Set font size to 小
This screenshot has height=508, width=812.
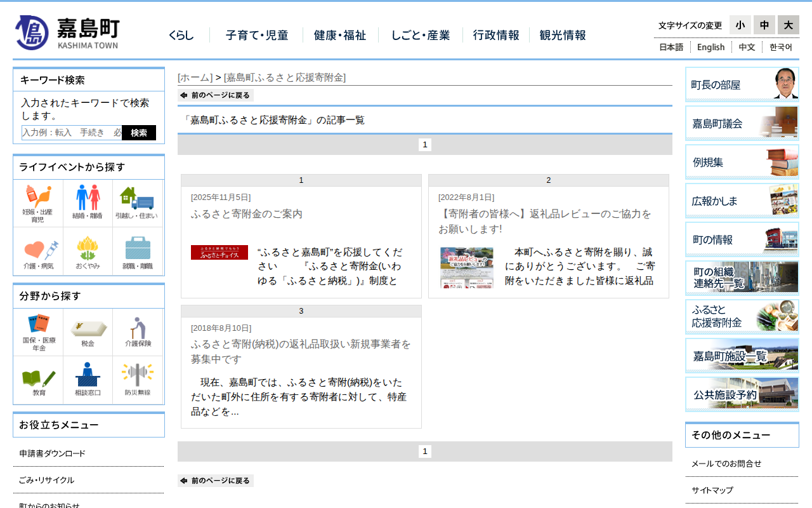(740, 25)
